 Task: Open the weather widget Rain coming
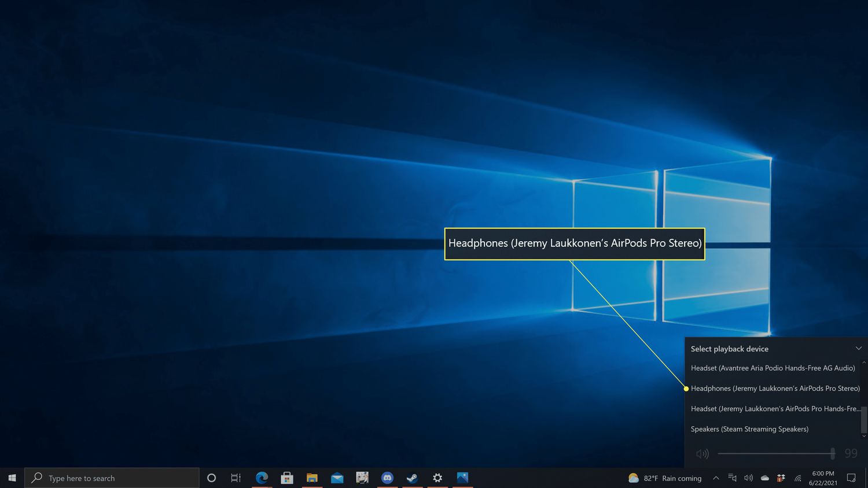(x=665, y=478)
